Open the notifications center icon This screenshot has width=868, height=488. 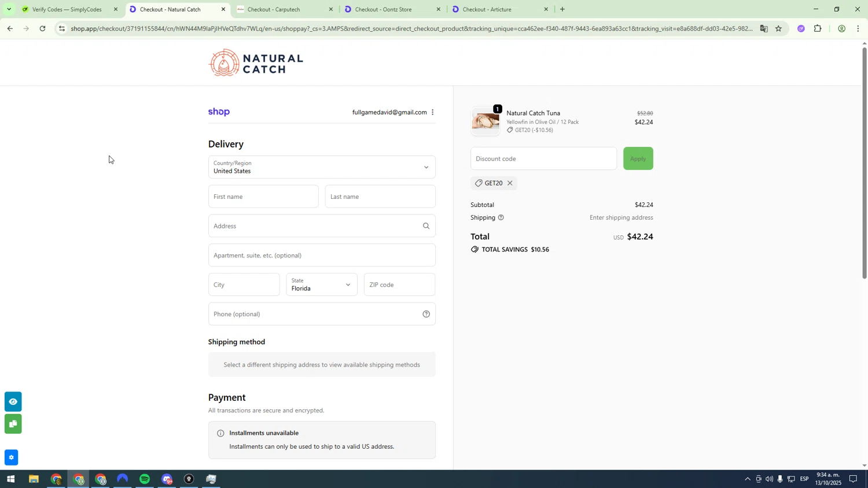853,479
